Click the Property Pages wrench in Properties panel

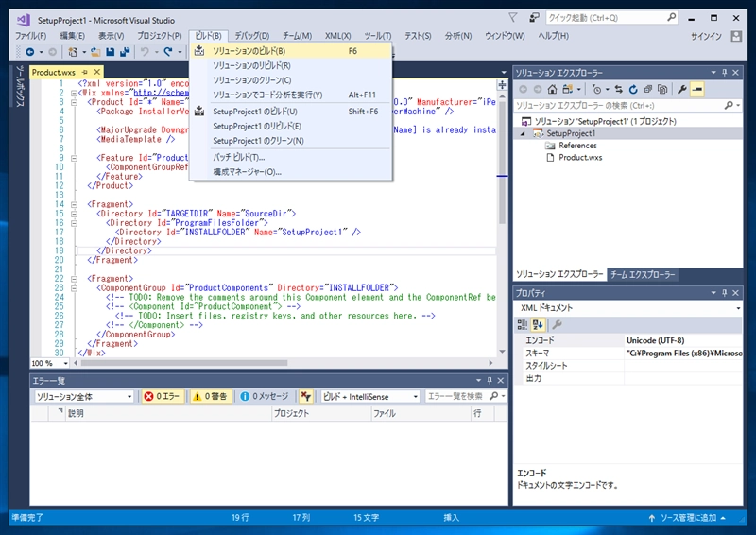click(x=557, y=324)
